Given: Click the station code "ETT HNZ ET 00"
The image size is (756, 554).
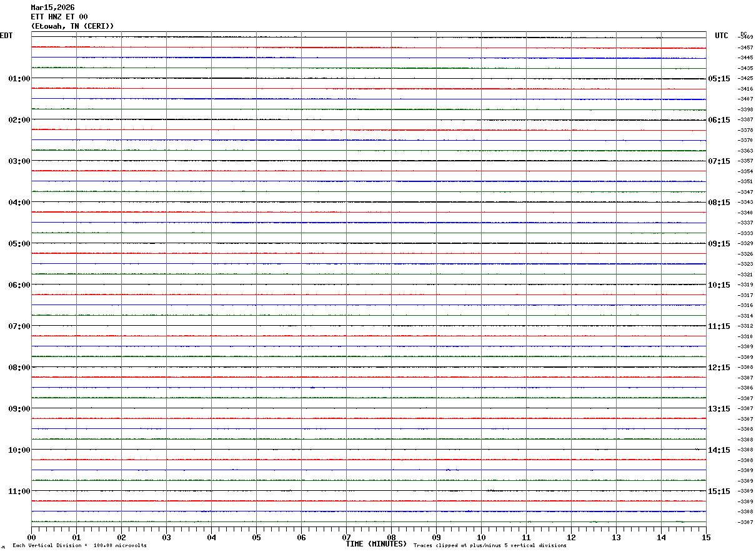Looking at the screenshot, I should [59, 17].
